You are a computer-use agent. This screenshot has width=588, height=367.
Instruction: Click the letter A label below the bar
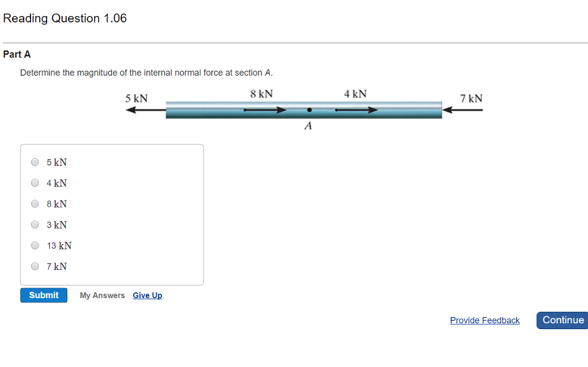(308, 126)
